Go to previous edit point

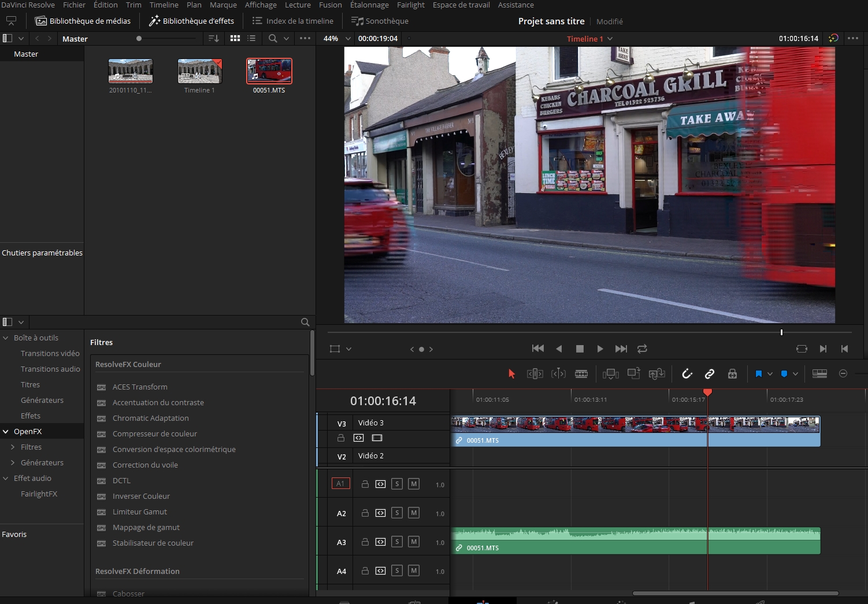pos(844,349)
